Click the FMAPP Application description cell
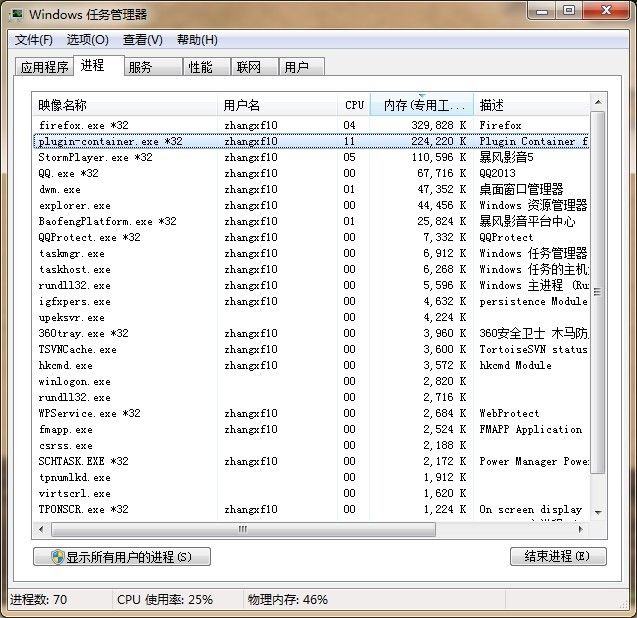The height and width of the screenshot is (618, 637). 531,429
